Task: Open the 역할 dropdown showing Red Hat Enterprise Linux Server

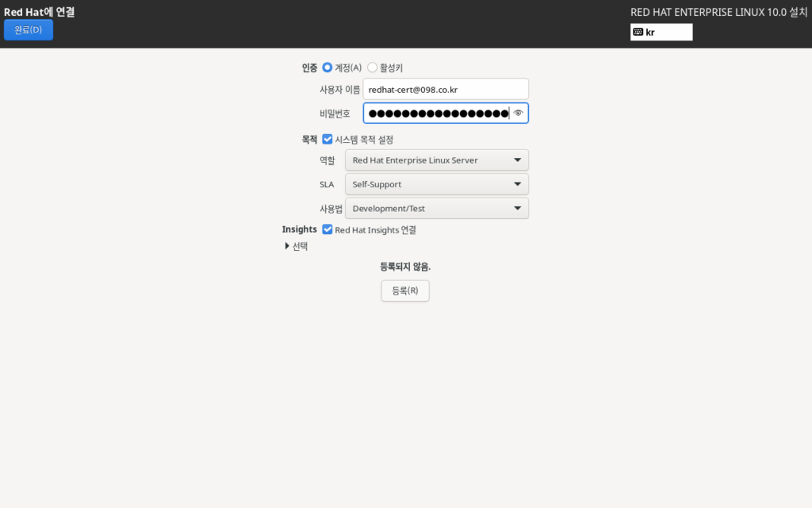Action: coord(436,160)
